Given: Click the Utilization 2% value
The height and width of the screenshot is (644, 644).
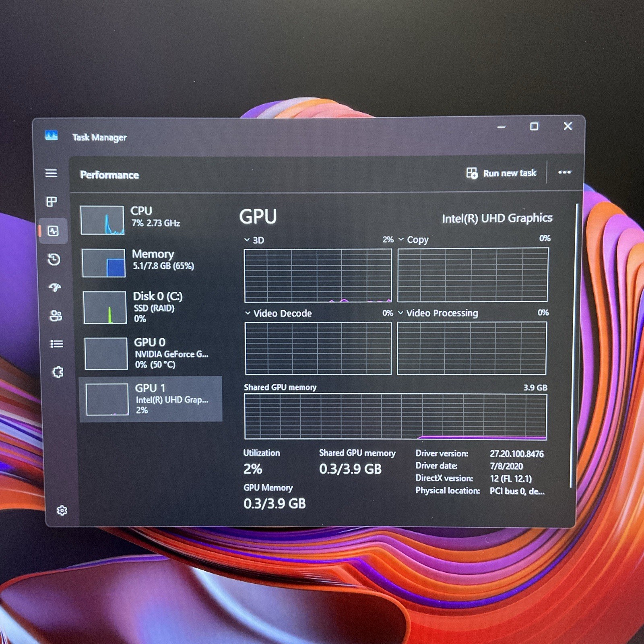Looking at the screenshot, I should pyautogui.click(x=253, y=469).
